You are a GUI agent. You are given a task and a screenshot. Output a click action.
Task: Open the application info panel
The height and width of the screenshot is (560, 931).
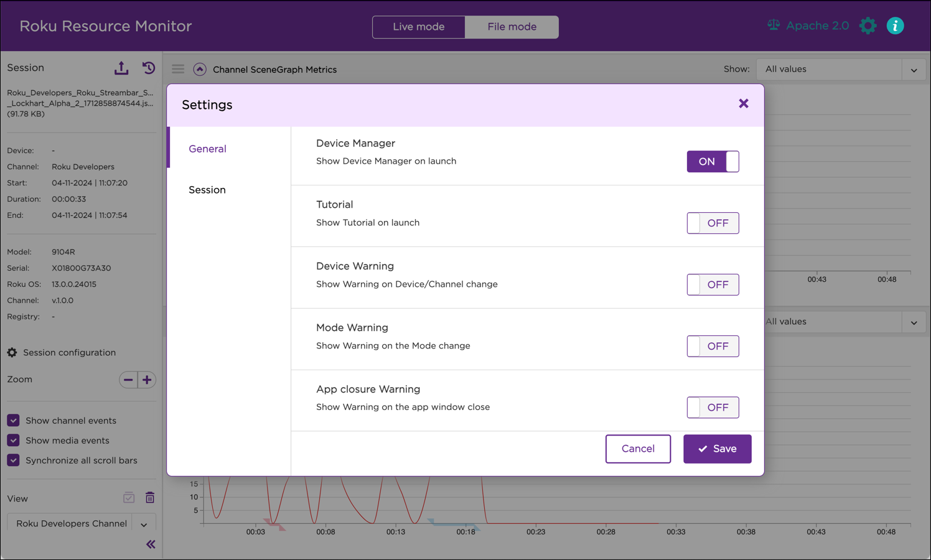point(896,26)
